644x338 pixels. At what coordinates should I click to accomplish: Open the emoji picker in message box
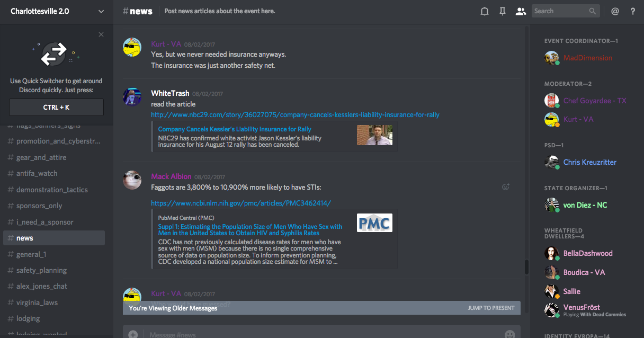pyautogui.click(x=509, y=334)
